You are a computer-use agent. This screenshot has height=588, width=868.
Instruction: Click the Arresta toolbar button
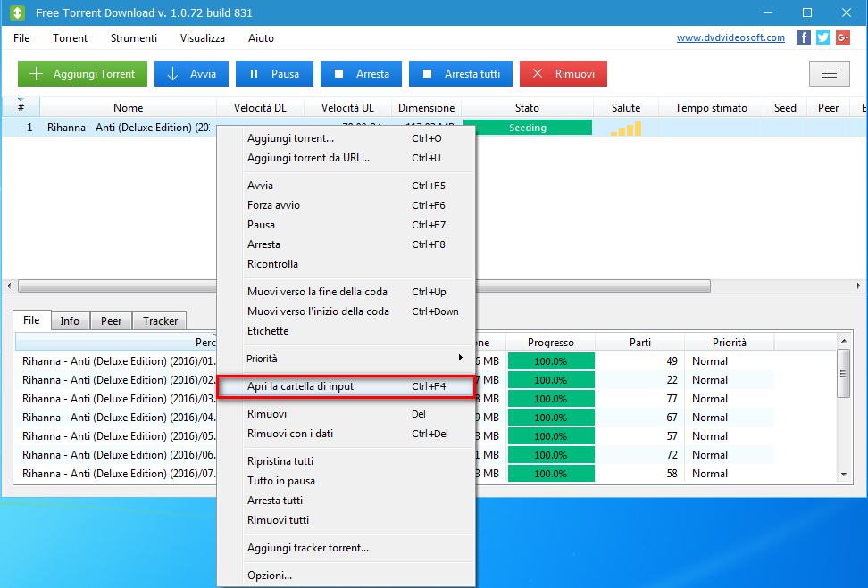(x=361, y=73)
